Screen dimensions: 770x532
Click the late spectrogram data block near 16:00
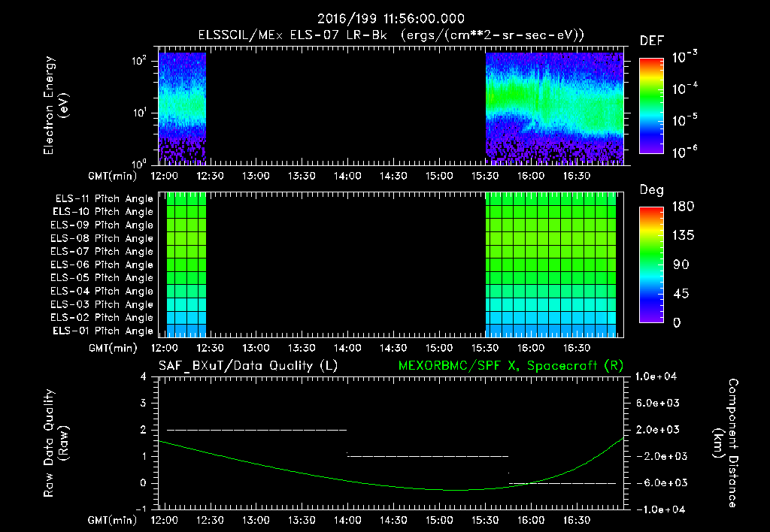(x=554, y=108)
